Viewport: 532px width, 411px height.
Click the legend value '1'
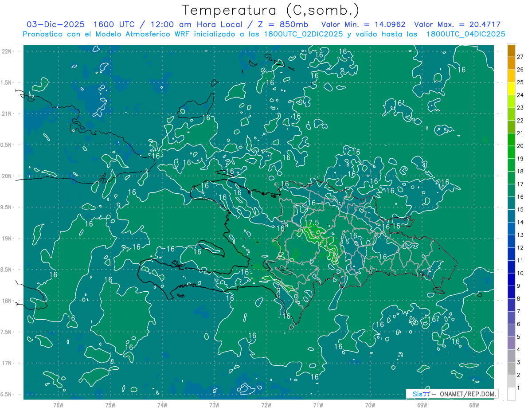point(518,388)
